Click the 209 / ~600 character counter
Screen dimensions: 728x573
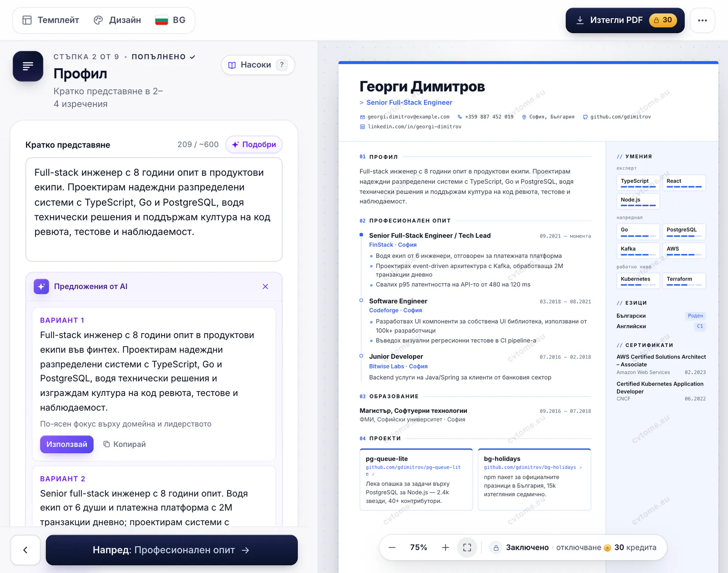[198, 144]
